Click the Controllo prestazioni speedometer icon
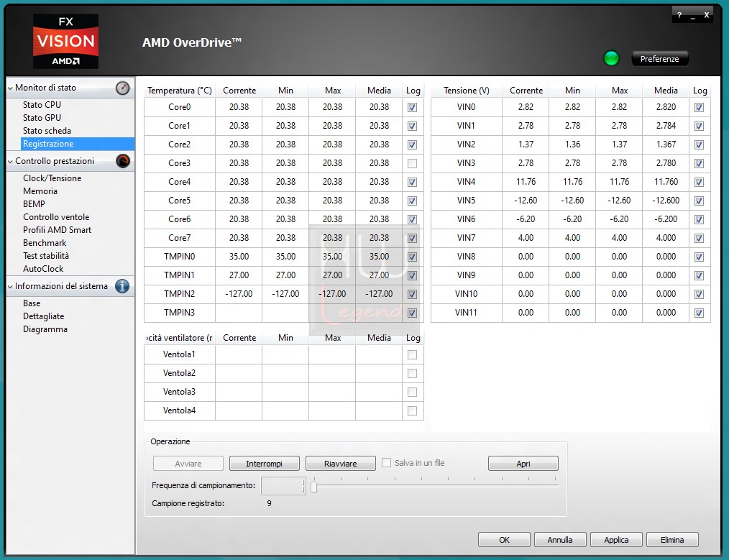 [123, 161]
